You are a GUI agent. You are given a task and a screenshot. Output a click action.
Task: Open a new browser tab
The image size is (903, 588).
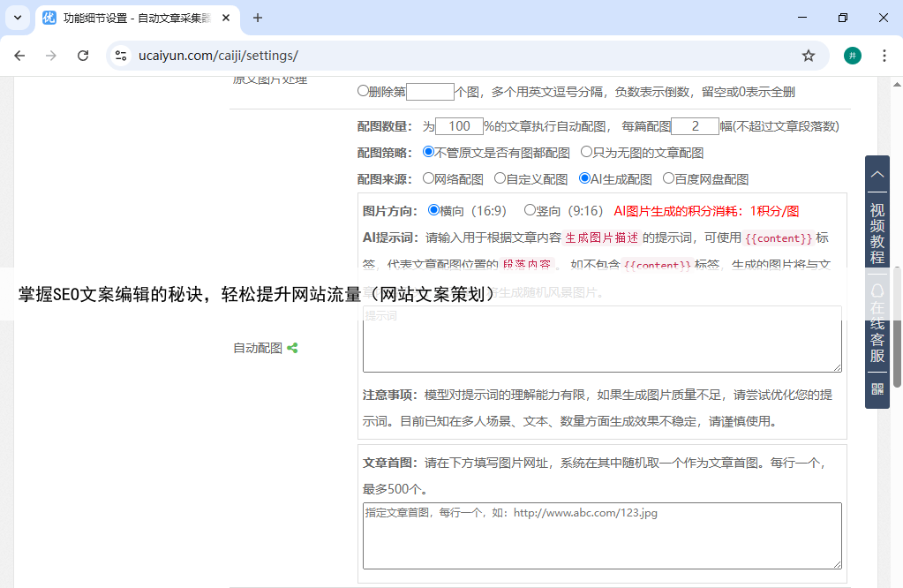258,18
